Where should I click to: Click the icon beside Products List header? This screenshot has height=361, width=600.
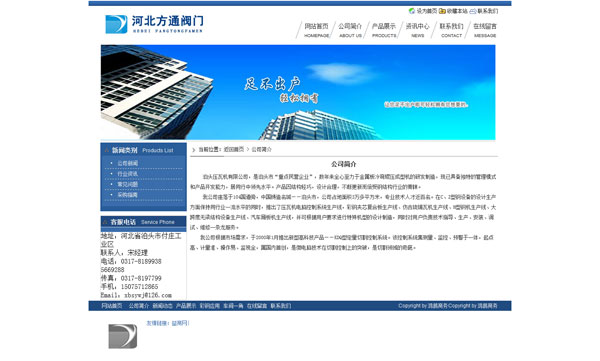107,150
